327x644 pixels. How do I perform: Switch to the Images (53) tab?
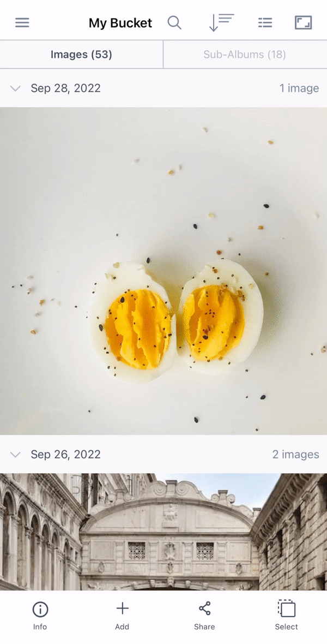coord(81,55)
